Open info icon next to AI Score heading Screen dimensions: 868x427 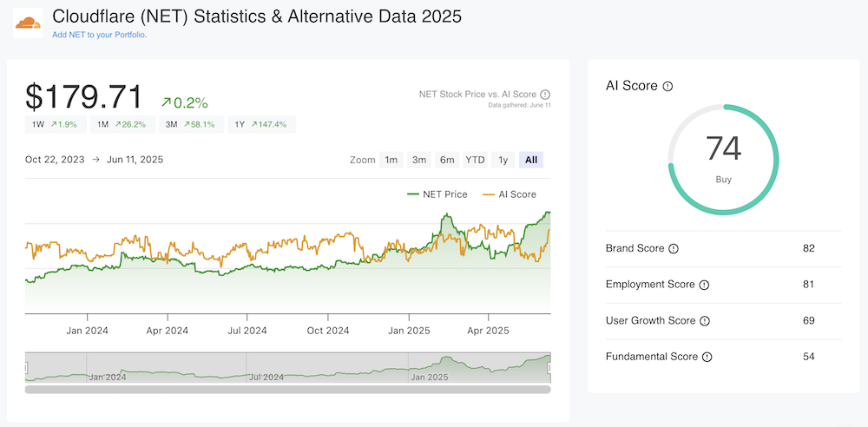click(667, 87)
